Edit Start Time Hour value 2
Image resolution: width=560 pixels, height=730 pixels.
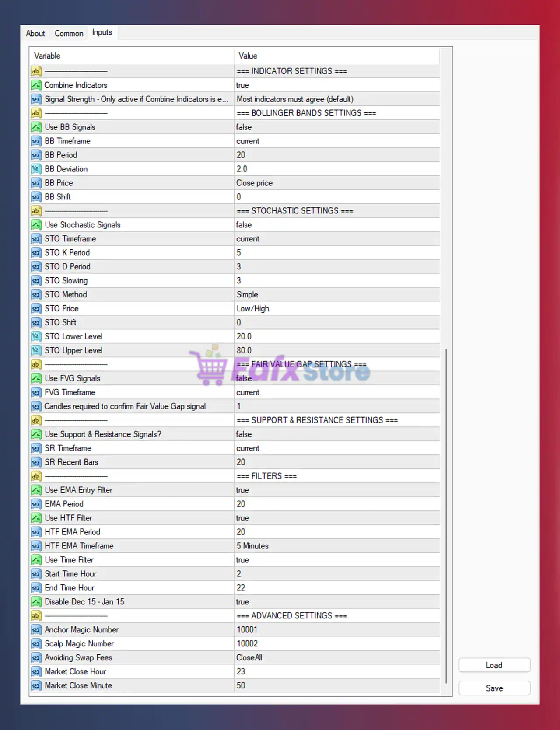point(337,574)
